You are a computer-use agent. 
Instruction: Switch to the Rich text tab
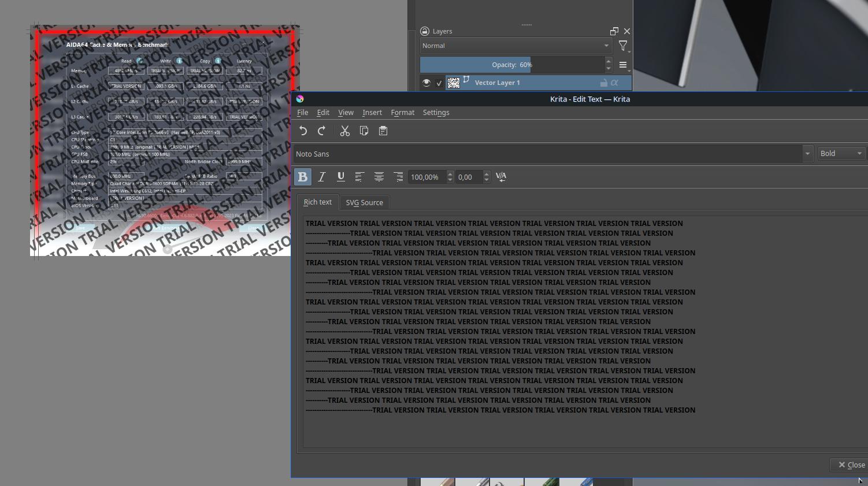318,202
